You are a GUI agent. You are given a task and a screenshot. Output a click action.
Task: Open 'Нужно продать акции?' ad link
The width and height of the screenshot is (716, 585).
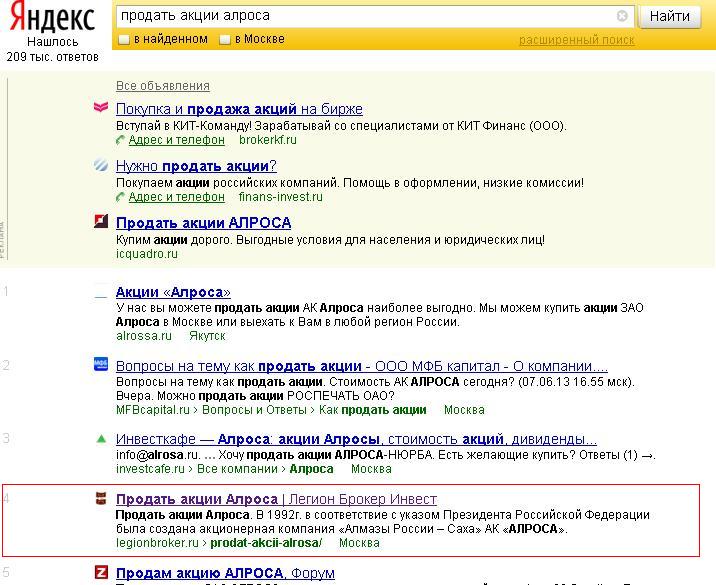pos(196,166)
